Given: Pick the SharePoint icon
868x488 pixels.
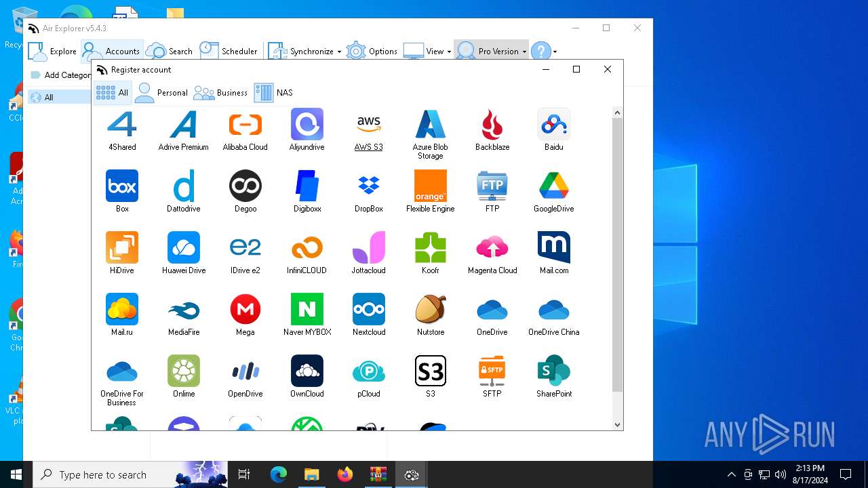Looking at the screenshot, I should 554,371.
